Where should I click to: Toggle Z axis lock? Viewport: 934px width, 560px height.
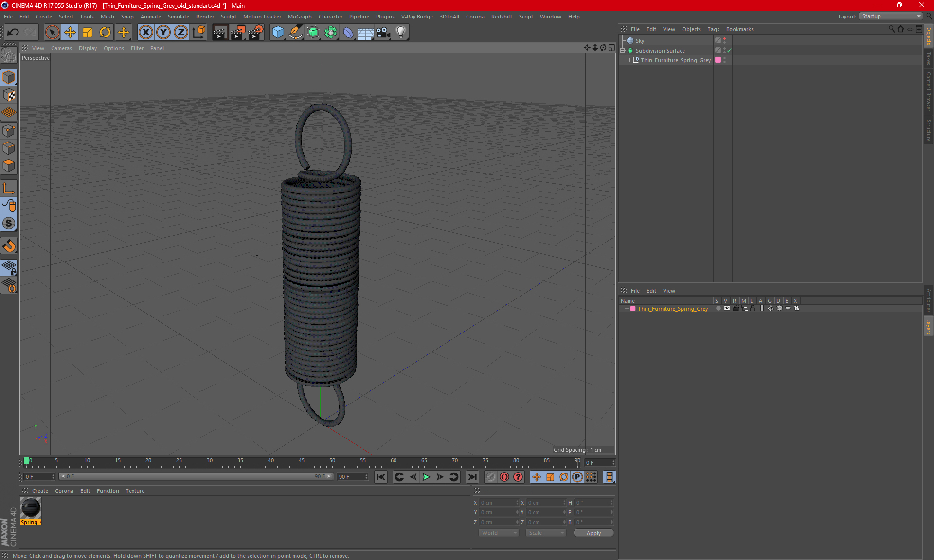[x=181, y=33]
